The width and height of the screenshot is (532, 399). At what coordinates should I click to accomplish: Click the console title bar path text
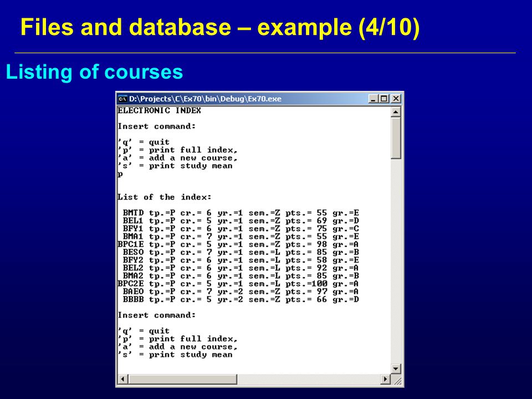205,99
